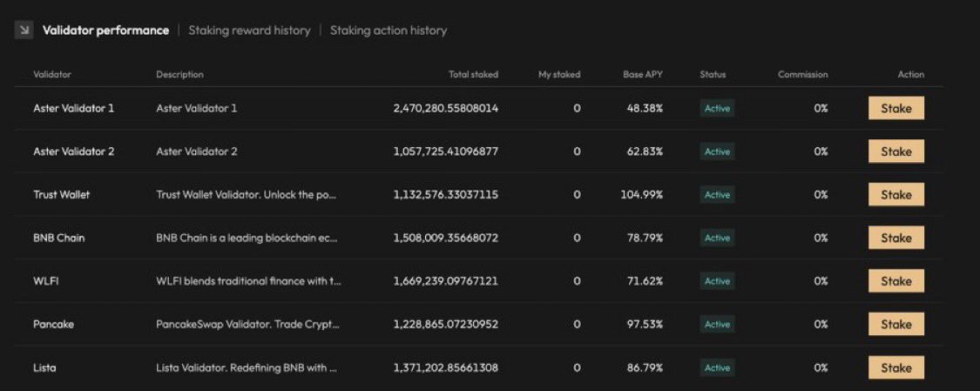Stake with the WLFI validator
Viewport: 980px width, 391px height.
(896, 281)
